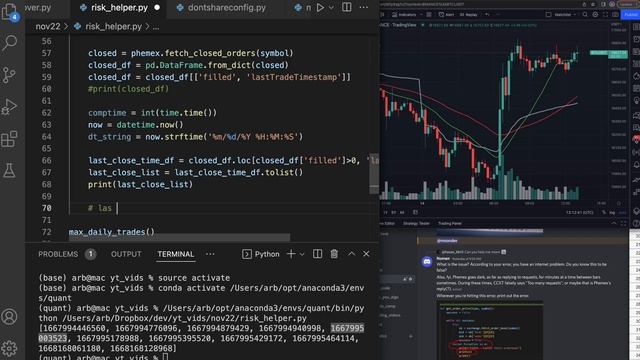Click the editor horizontal scrollbar
This screenshot has height=360, width=640.
180,237
